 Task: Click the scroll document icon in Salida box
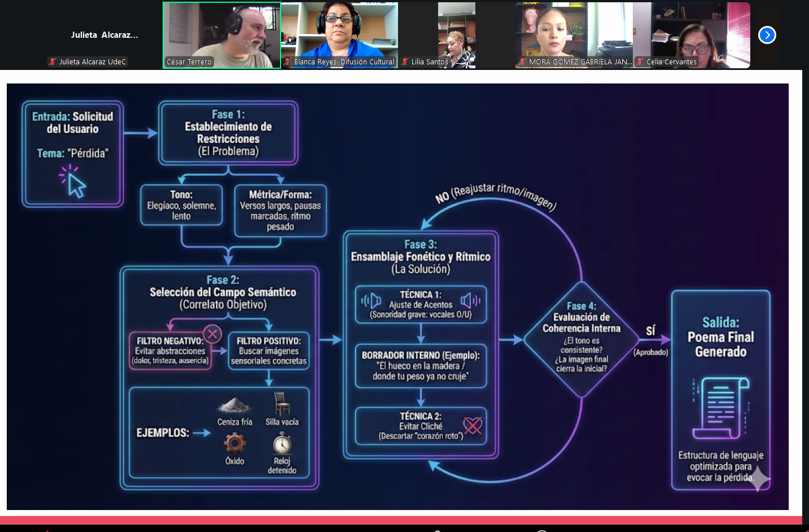click(721, 408)
